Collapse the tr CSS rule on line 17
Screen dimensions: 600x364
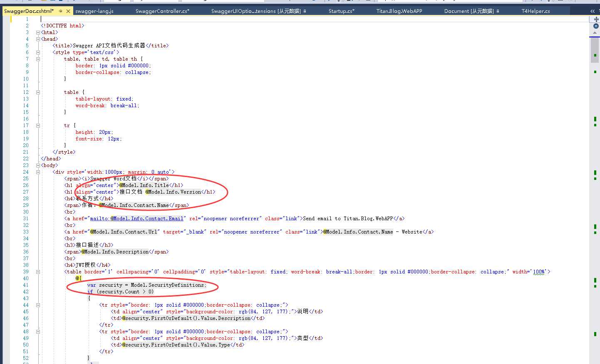(38, 125)
